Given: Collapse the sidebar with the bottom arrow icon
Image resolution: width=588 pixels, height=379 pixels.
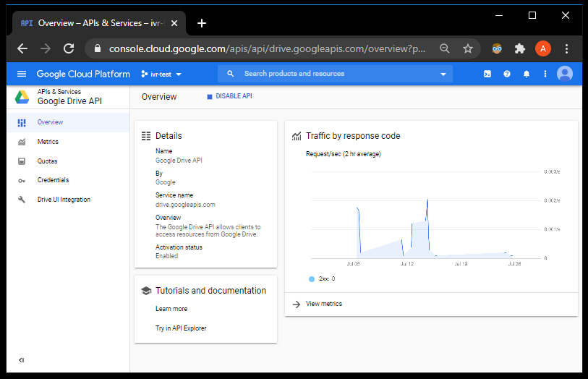Looking at the screenshot, I should tap(22, 360).
